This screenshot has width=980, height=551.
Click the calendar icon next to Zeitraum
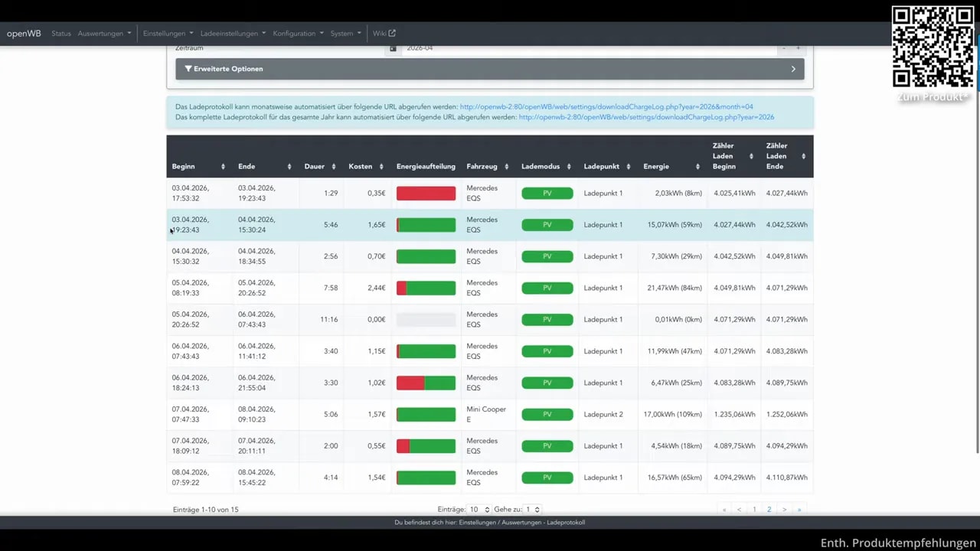[393, 47]
